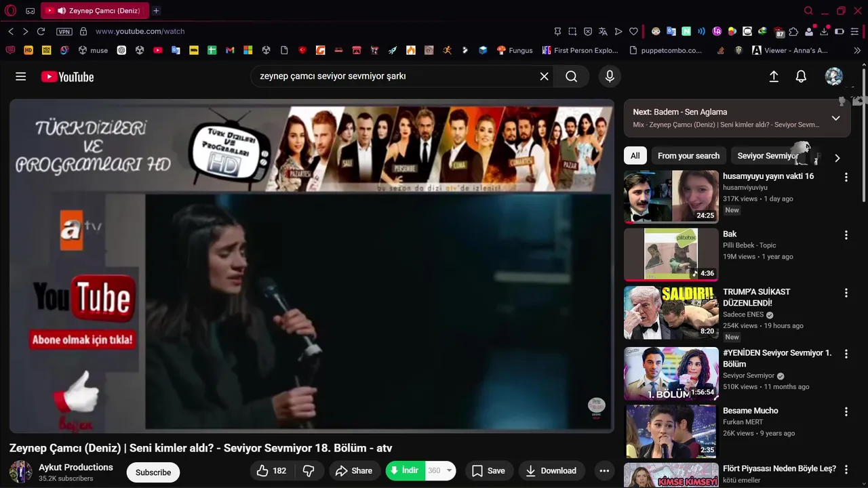Open options for husamyuyu yayın vakti 16
Viewport: 868px width, 488px height.
[846, 177]
